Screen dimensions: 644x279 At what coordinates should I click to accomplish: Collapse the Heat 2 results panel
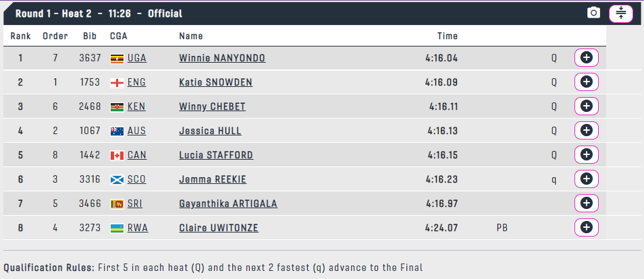tap(620, 13)
